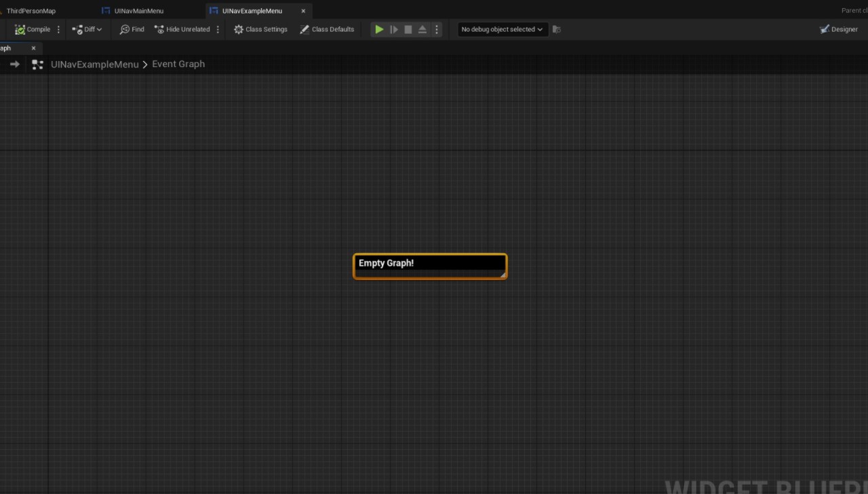Click the find debug object icon
868x494 pixels.
(x=557, y=29)
